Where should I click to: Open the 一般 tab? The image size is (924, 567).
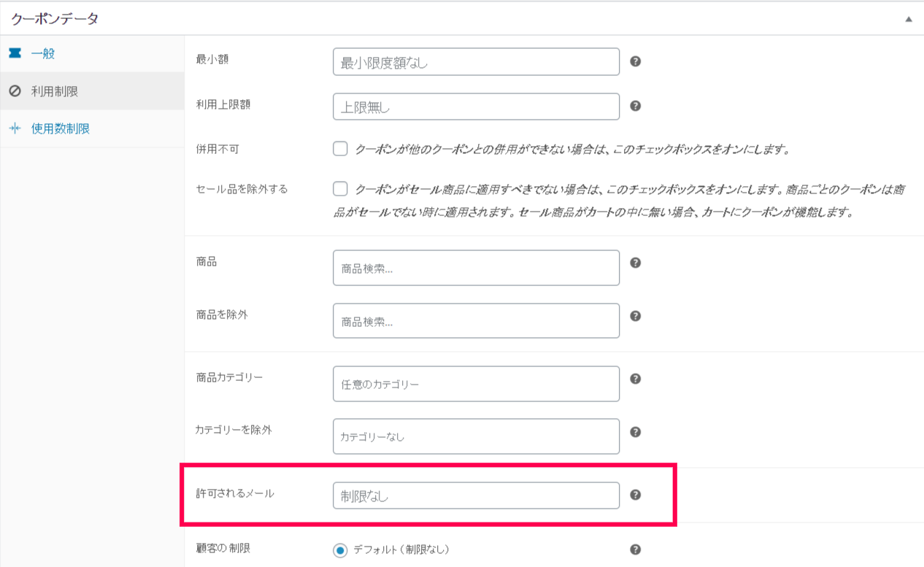(x=92, y=54)
